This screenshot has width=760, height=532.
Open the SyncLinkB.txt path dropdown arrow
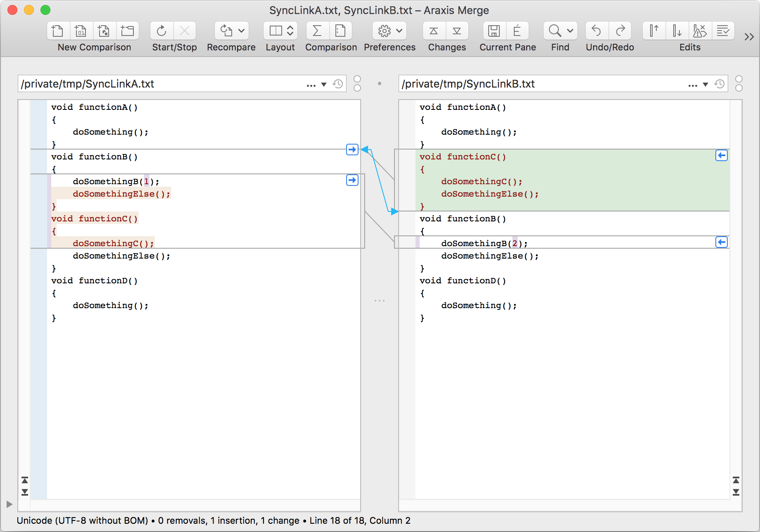pyautogui.click(x=705, y=84)
